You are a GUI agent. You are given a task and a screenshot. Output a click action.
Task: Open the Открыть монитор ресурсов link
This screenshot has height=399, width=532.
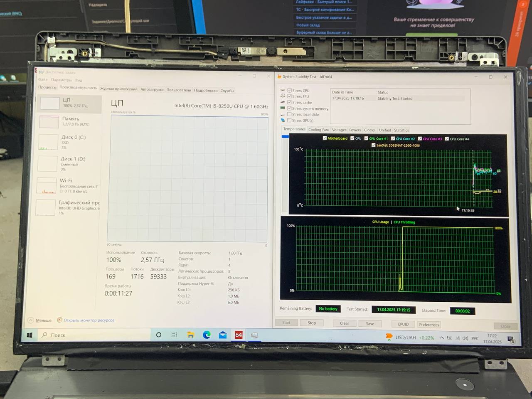pyautogui.click(x=89, y=320)
